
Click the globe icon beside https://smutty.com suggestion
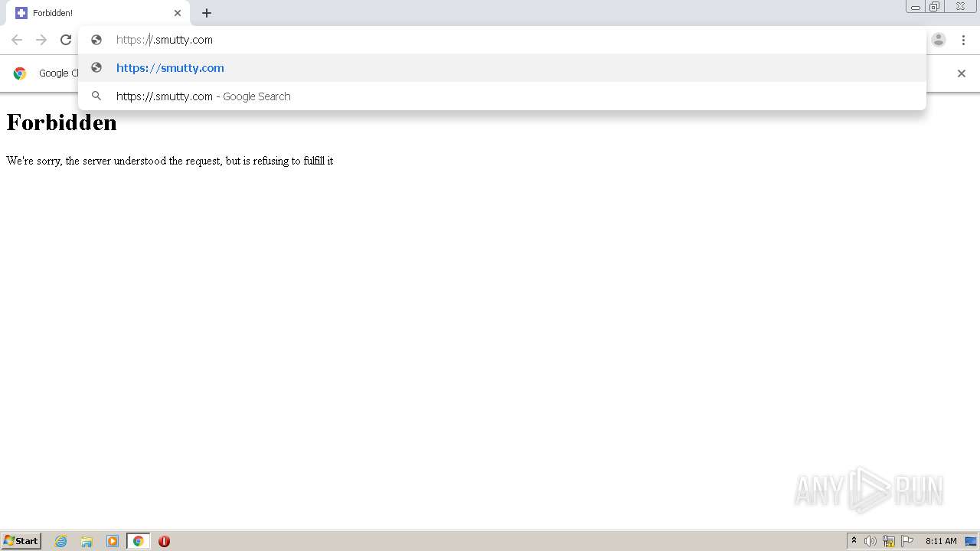[96, 68]
